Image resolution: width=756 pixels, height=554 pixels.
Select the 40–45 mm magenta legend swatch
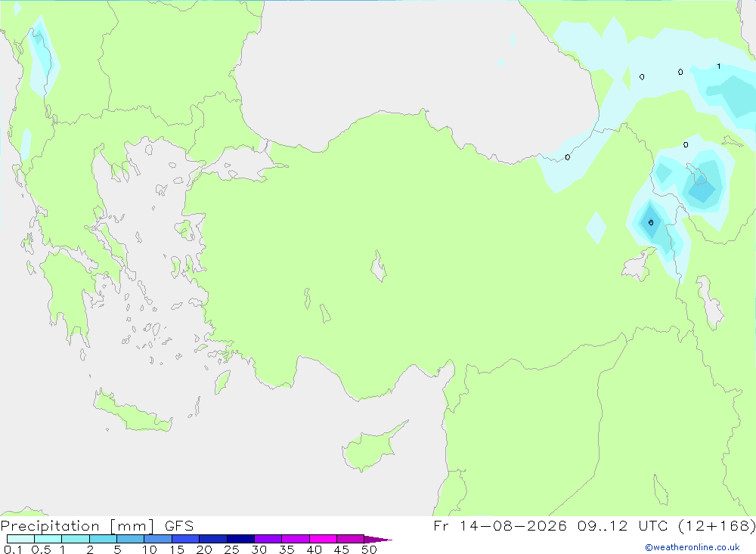click(x=323, y=539)
